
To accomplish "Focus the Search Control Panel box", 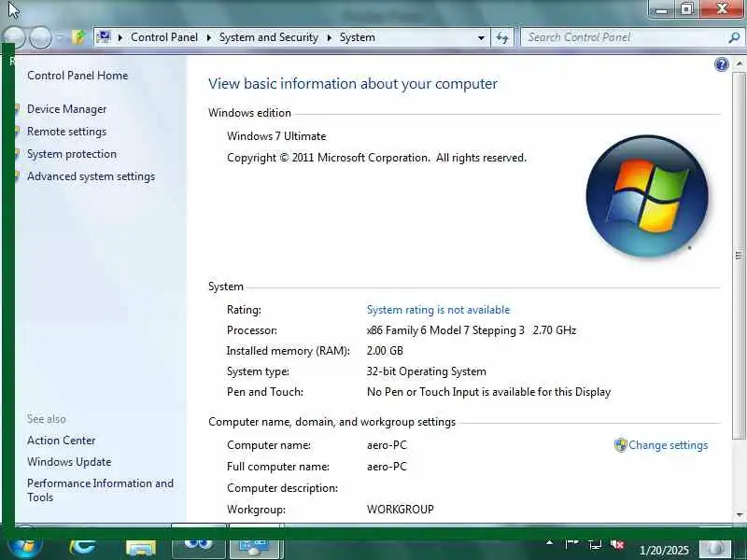I will click(624, 37).
